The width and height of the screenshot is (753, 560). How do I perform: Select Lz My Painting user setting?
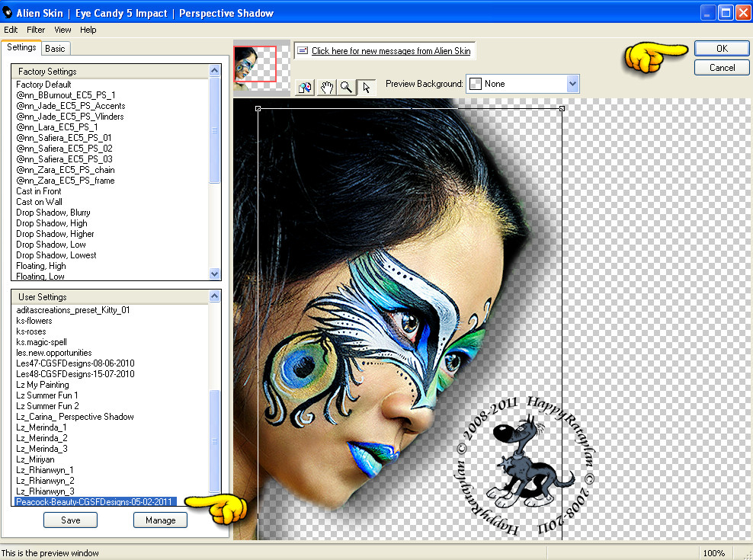tap(43, 385)
